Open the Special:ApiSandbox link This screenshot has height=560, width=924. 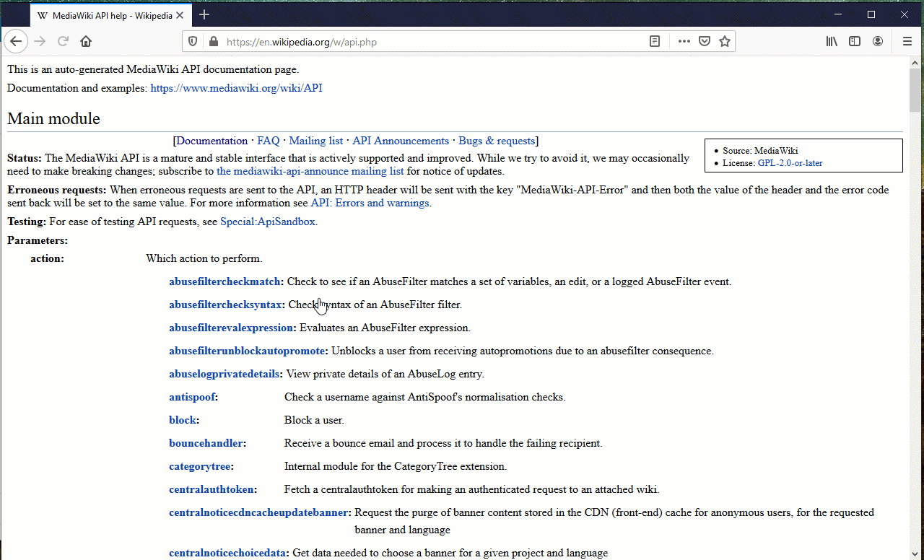(268, 222)
